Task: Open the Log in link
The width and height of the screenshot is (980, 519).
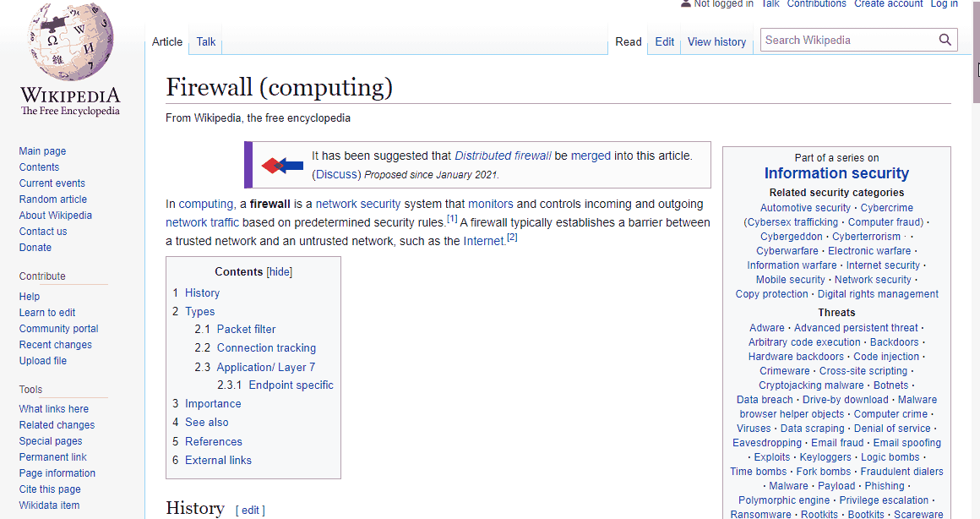Action: [x=945, y=3]
